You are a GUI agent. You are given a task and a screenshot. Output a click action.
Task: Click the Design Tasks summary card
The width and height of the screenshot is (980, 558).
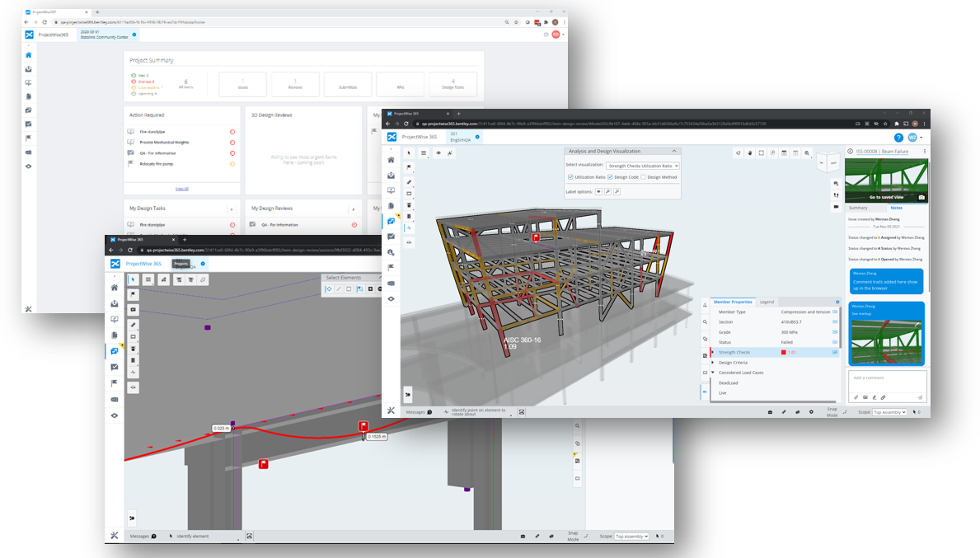coord(453,84)
